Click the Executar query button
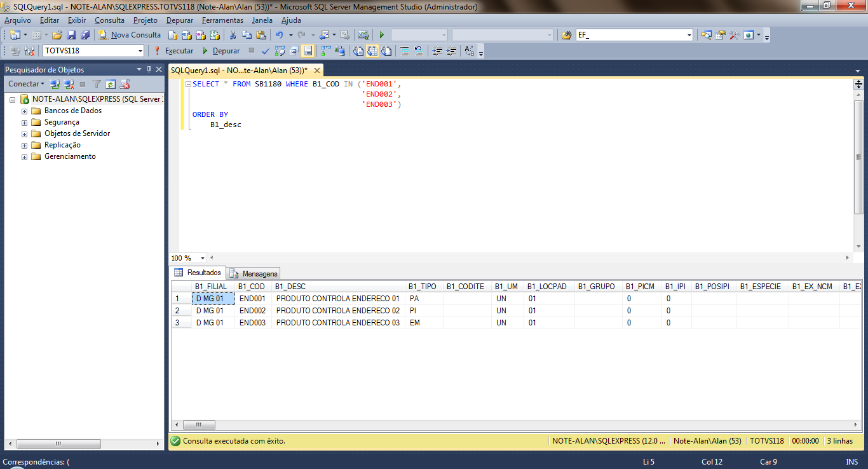This screenshot has width=868, height=469. 173,51
